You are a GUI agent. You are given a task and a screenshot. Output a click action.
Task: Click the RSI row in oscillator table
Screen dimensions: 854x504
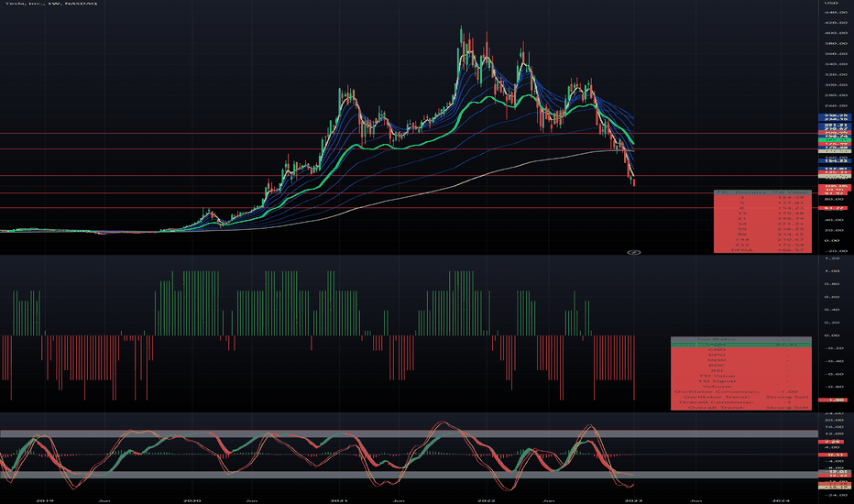coord(741,371)
